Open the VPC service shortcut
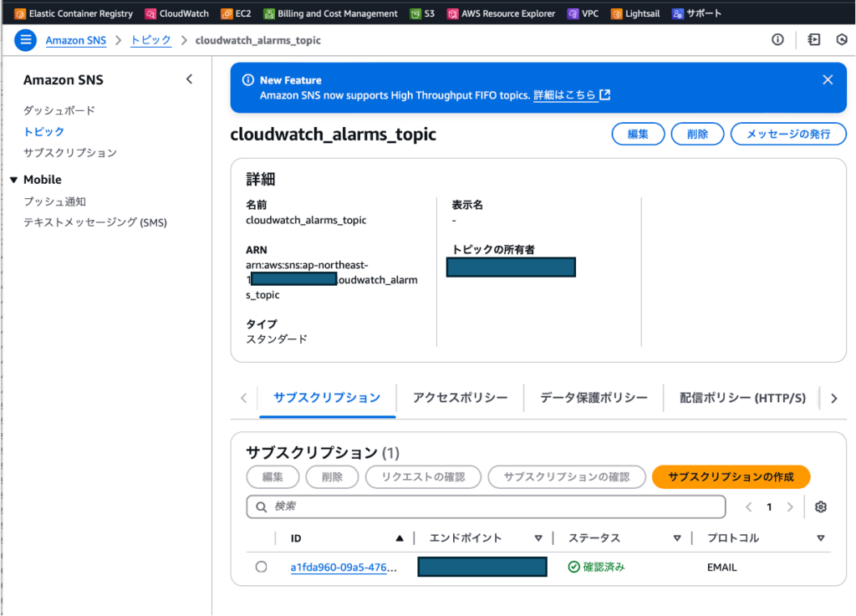856x616 pixels. [x=583, y=13]
